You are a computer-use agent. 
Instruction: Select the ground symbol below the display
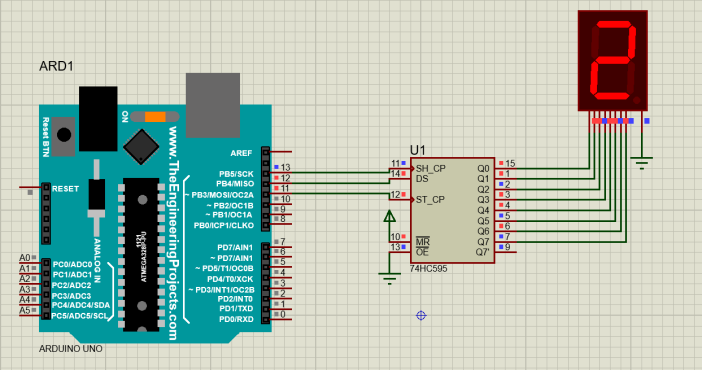(x=642, y=162)
